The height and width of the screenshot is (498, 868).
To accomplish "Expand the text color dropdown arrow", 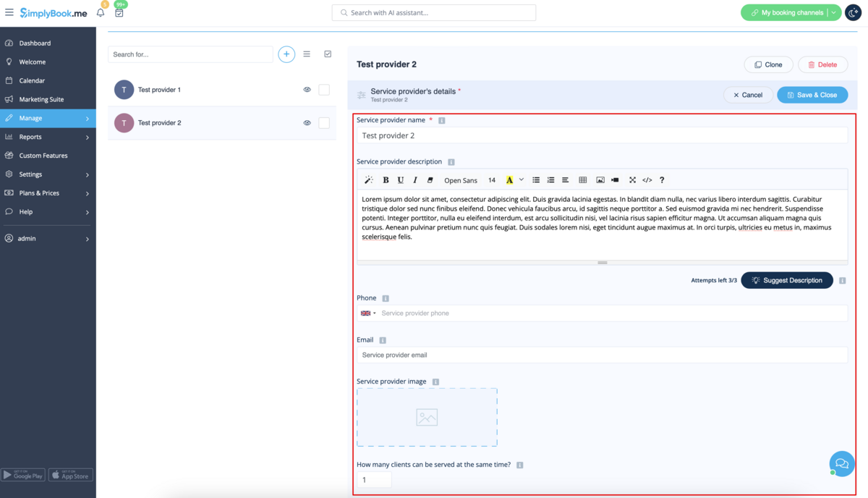I will pos(521,180).
